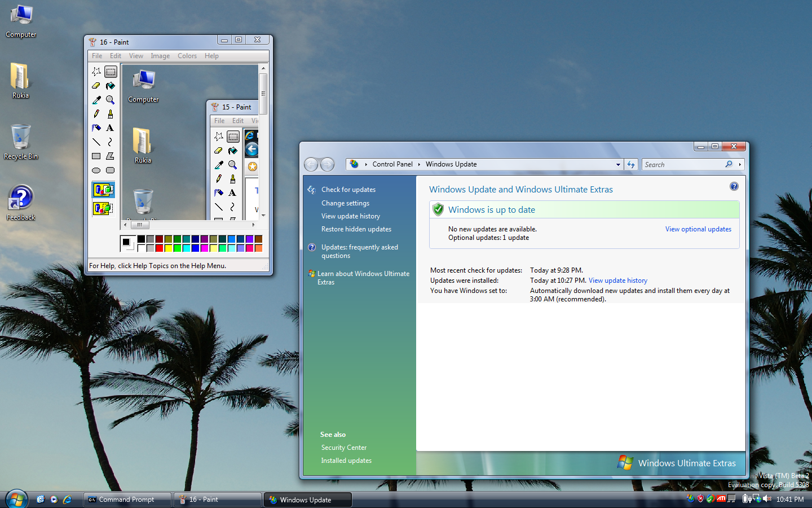Open the search options dropdown arrow
This screenshot has height=508, width=812.
740,165
